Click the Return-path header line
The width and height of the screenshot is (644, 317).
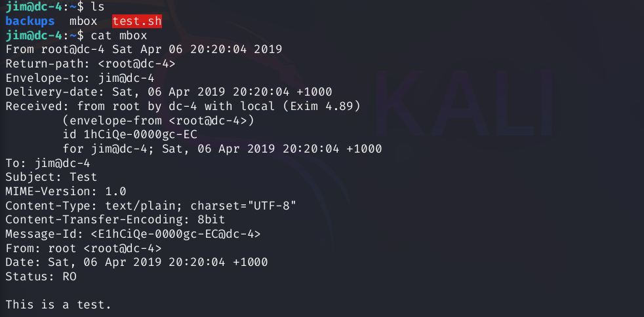(x=91, y=64)
